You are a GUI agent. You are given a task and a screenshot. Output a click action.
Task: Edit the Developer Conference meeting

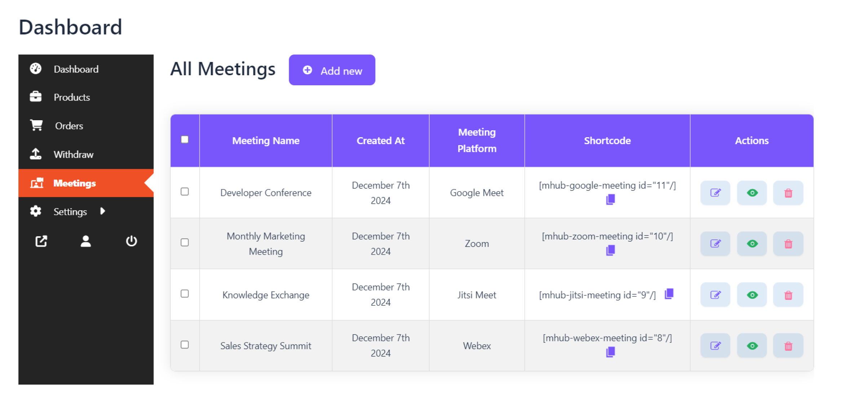coord(715,193)
